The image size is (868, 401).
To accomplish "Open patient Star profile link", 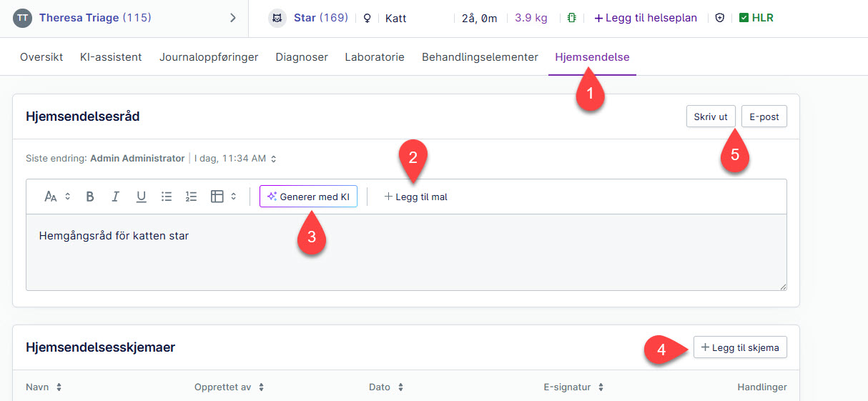I will click(320, 18).
